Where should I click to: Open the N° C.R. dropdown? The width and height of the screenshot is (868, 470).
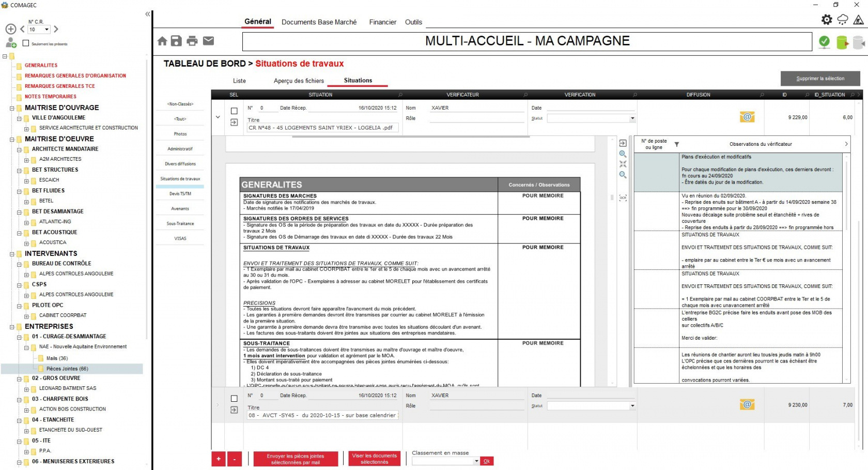coord(47,29)
